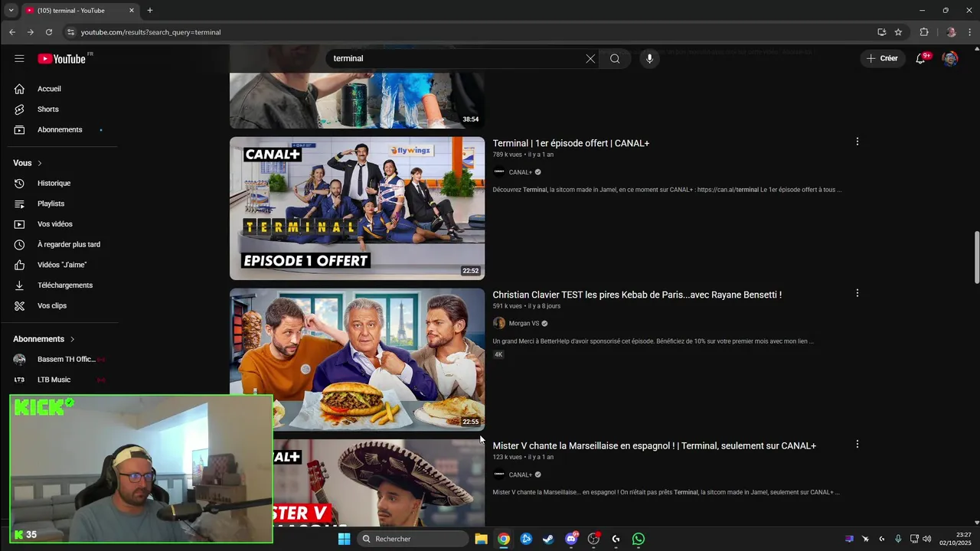The image size is (980, 551).
Task: Open title Terminal | 1er épisode offert | CANAL+
Action: coord(570,143)
